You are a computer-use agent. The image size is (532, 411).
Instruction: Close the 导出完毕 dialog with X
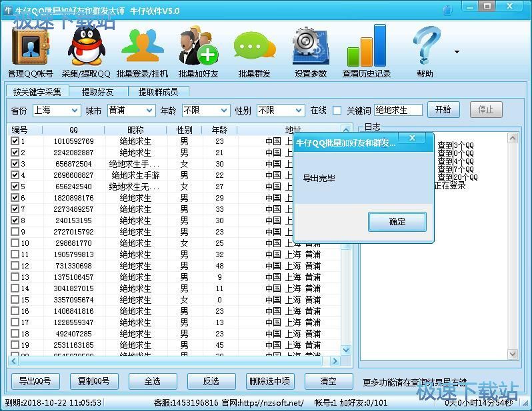[412, 138]
